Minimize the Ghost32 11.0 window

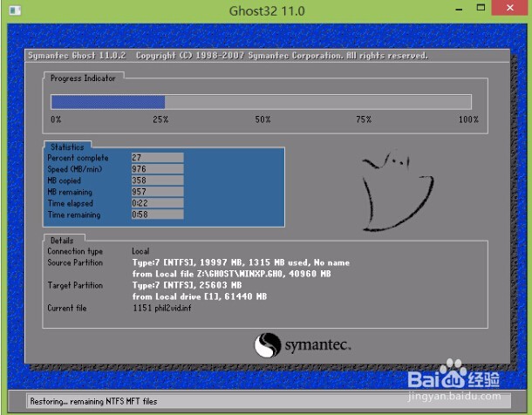tap(459, 9)
